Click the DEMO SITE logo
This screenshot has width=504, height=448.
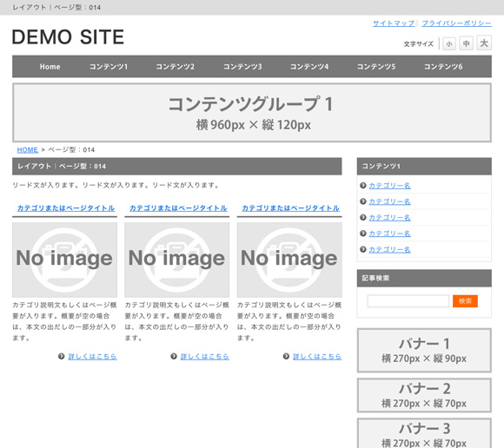[x=68, y=36]
